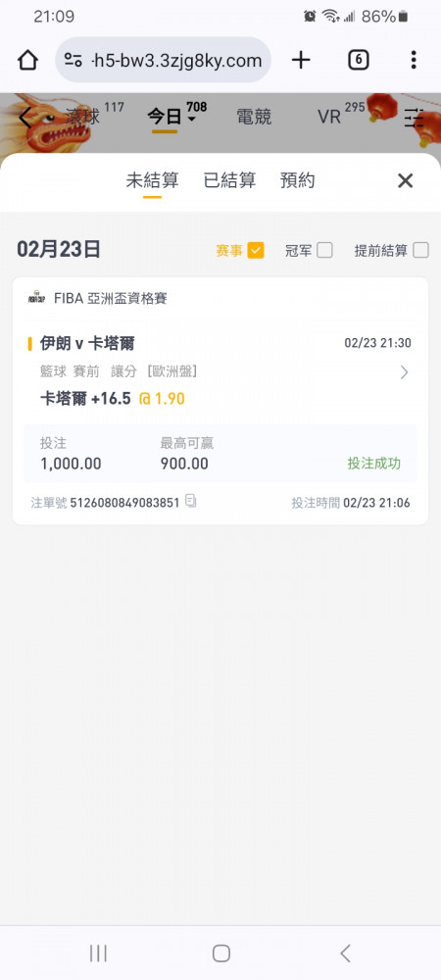
Task: Open the 電競 category
Action: tap(254, 117)
